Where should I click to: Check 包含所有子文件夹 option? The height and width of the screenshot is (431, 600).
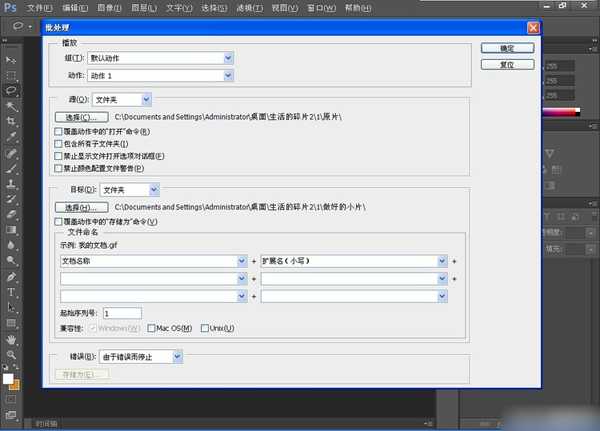56,144
